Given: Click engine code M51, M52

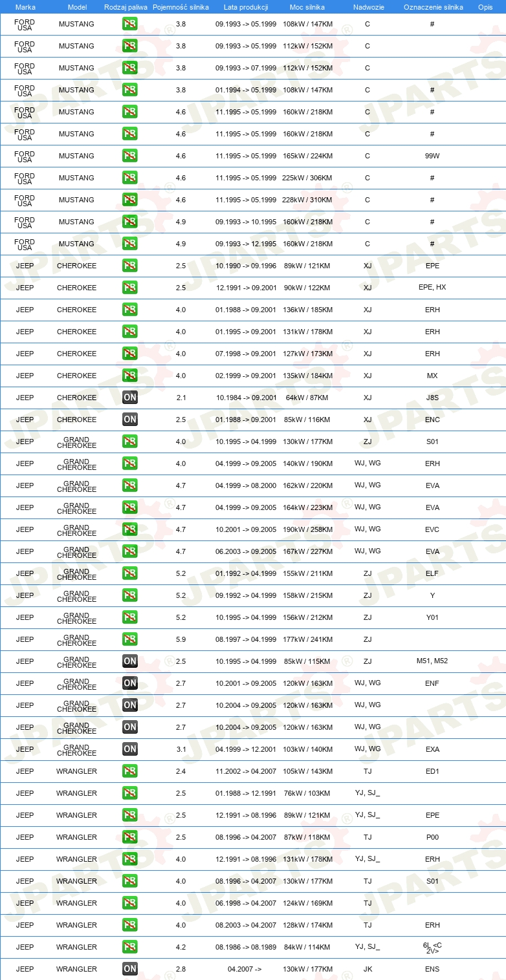Looking at the screenshot, I should point(432,661).
